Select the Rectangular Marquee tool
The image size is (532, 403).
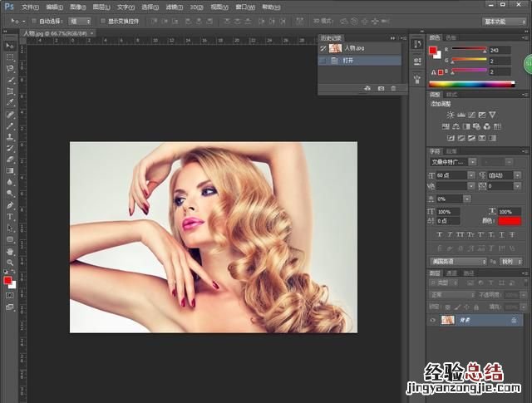pyautogui.click(x=10, y=57)
